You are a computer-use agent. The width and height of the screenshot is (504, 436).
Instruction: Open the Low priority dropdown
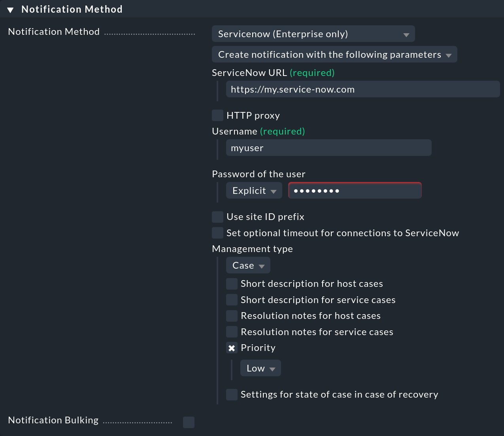pyautogui.click(x=260, y=368)
